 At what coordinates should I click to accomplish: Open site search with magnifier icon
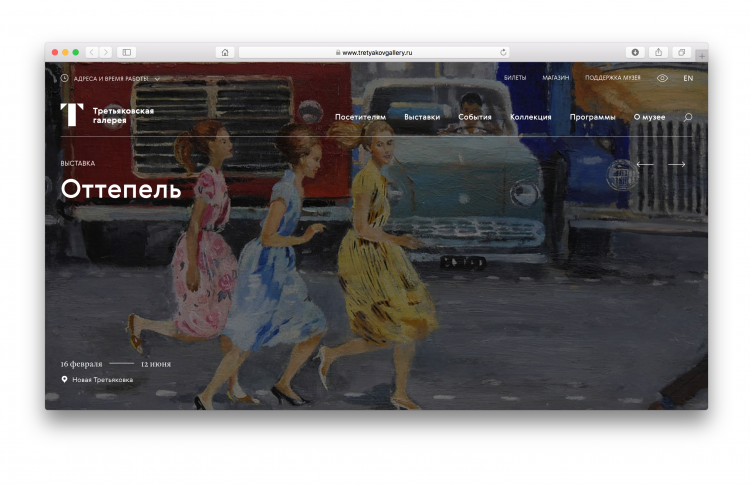click(688, 117)
